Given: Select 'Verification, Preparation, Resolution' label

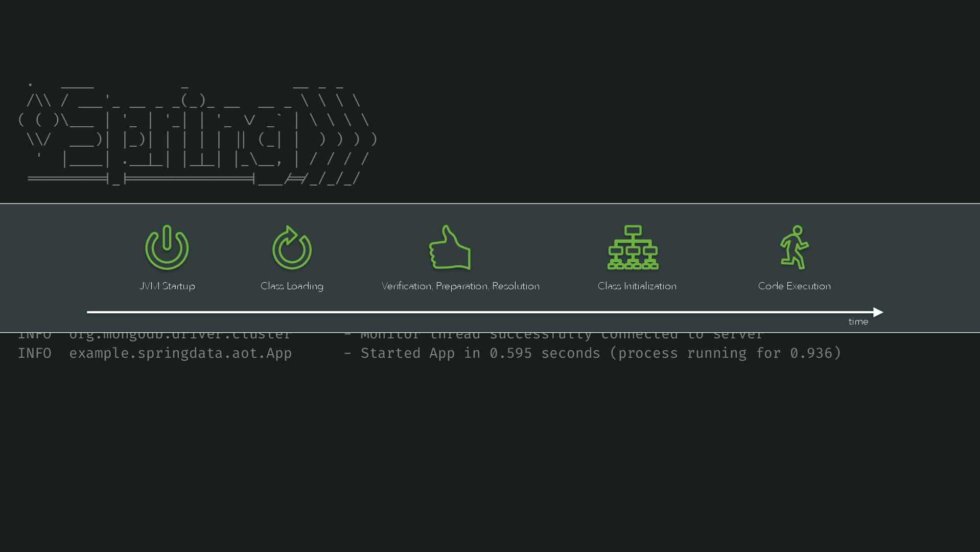Looking at the screenshot, I should click(x=460, y=286).
